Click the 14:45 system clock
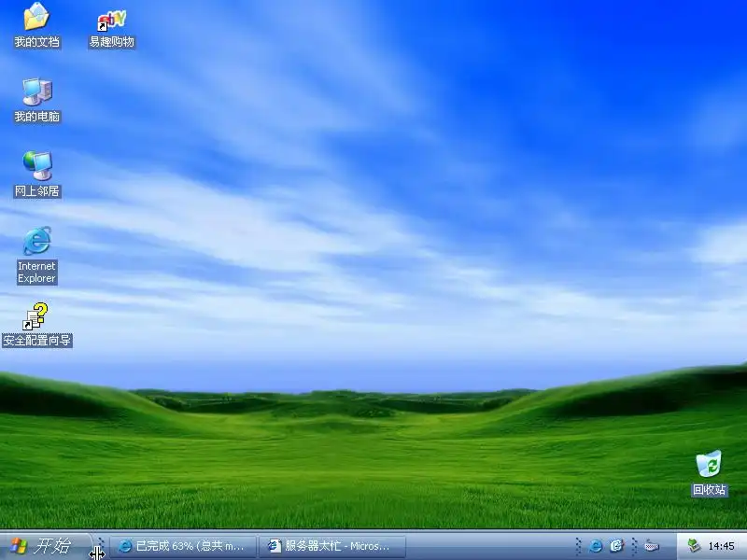Image resolution: width=747 pixels, height=560 pixels. coord(721,546)
